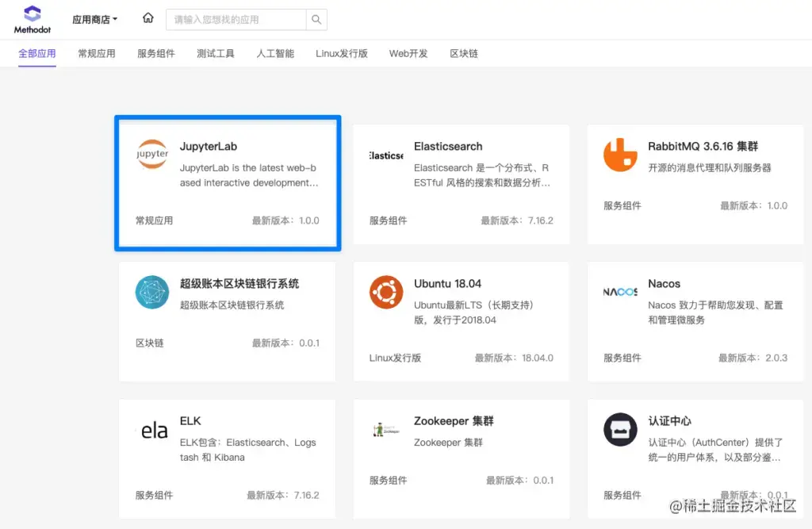Screen dimensions: 812x529
Task: Select the 区块链 category tab
Action: click(463, 53)
